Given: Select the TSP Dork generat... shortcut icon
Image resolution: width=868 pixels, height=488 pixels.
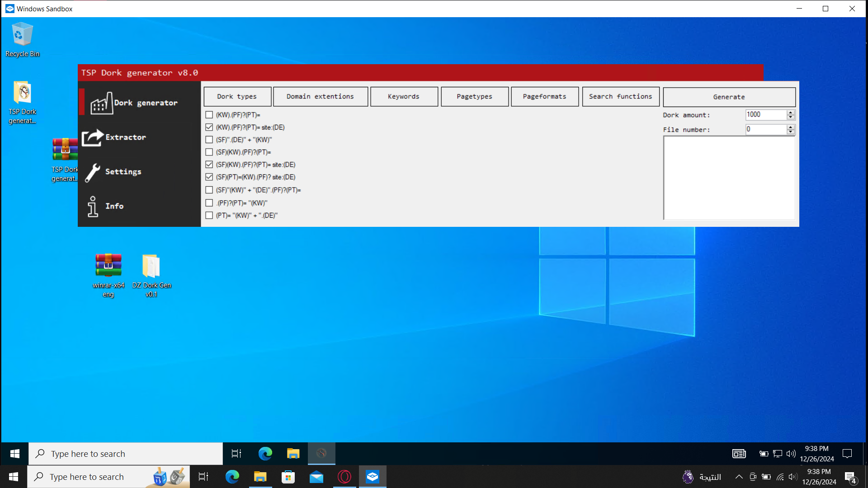Looking at the screenshot, I should pyautogui.click(x=22, y=103).
